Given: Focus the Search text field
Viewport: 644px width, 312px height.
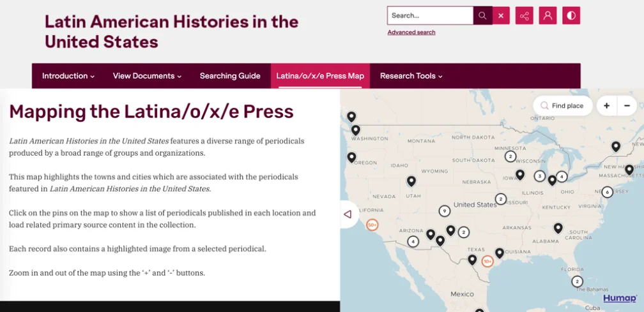Looking at the screenshot, I should (x=430, y=15).
